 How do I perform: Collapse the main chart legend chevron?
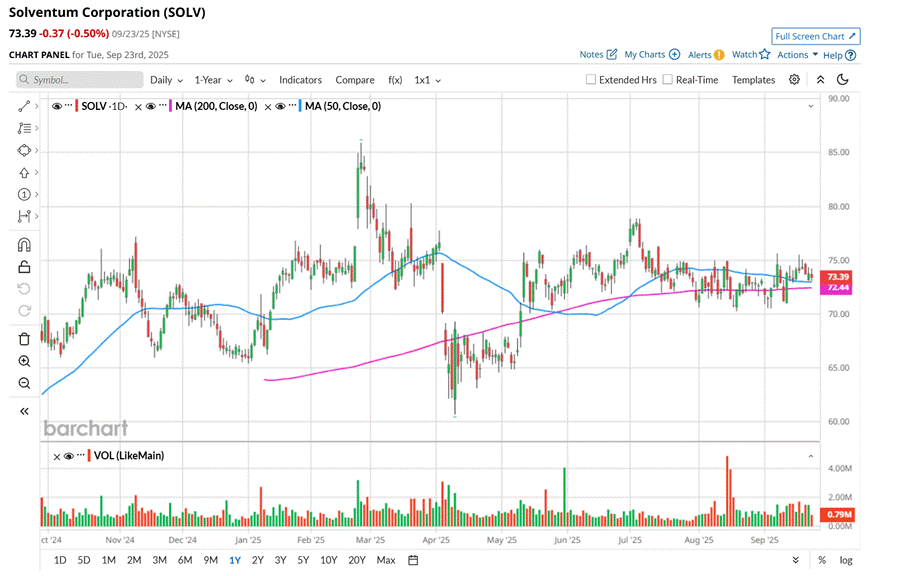pyautogui.click(x=811, y=106)
